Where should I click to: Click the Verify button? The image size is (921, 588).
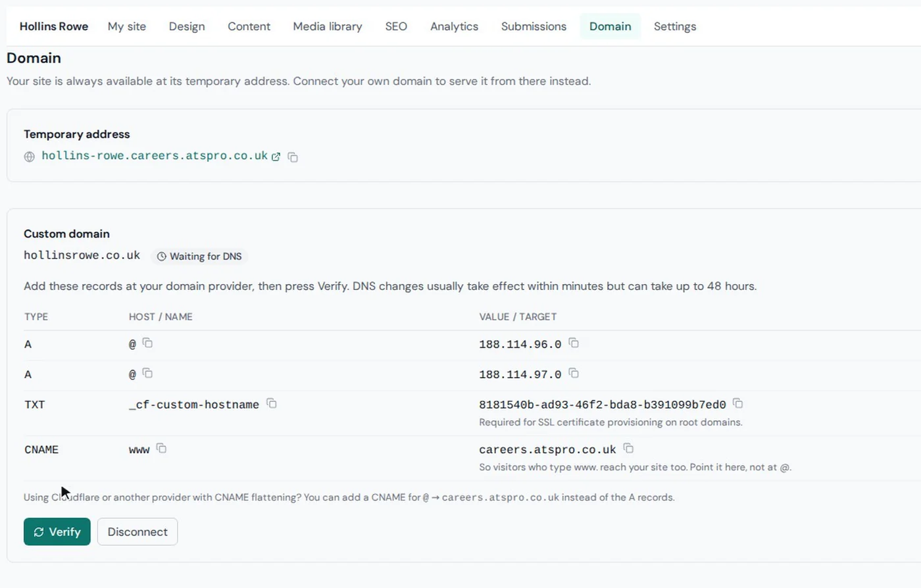coord(57,531)
